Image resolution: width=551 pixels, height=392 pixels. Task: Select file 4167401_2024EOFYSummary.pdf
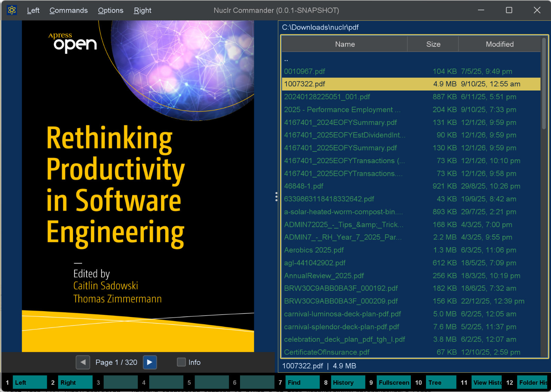click(411, 122)
